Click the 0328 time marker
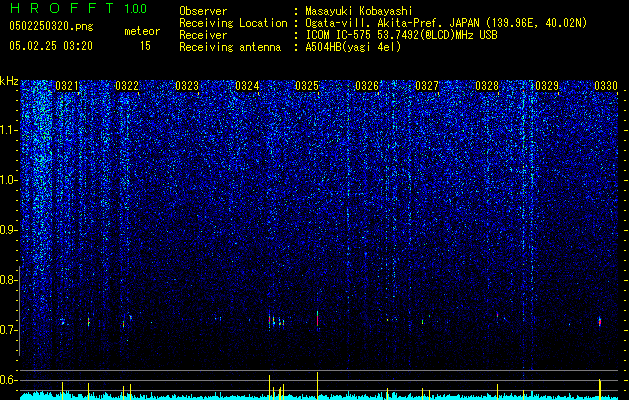The image size is (629, 400). coord(487,86)
